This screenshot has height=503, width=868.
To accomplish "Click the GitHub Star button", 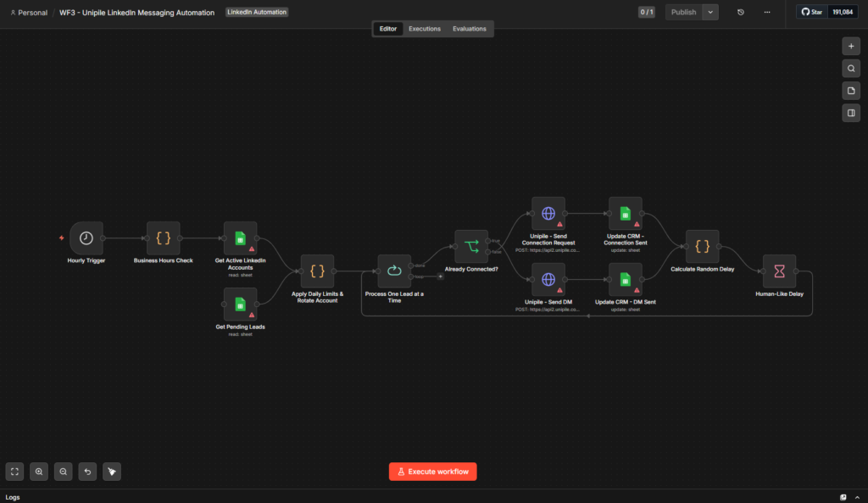I will pos(812,12).
